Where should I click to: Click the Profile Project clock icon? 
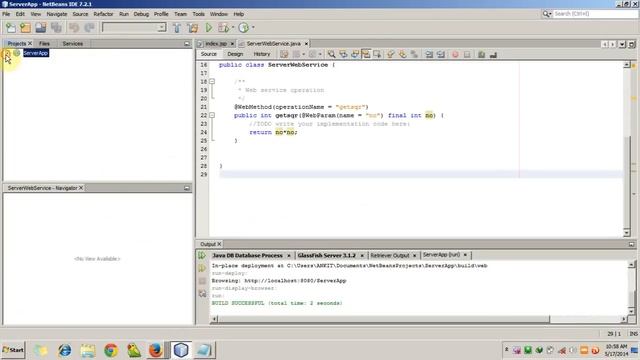(243, 27)
